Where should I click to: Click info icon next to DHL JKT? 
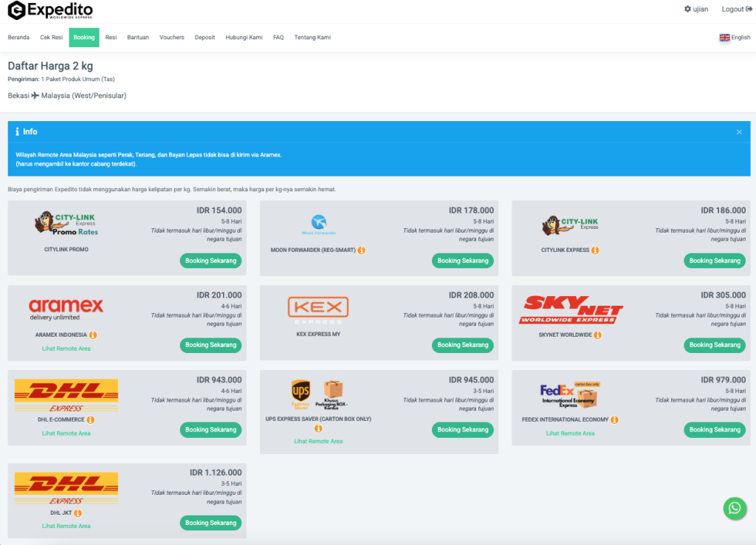pos(78,513)
